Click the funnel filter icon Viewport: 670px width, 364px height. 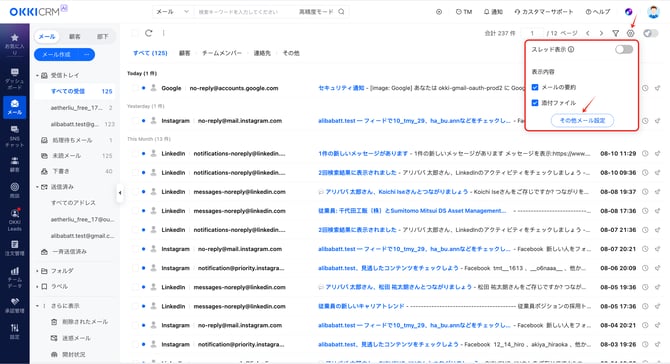point(616,33)
